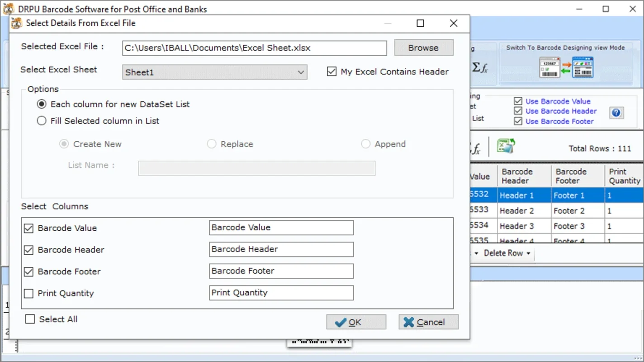Select the Header 1 table cell

[x=524, y=195]
